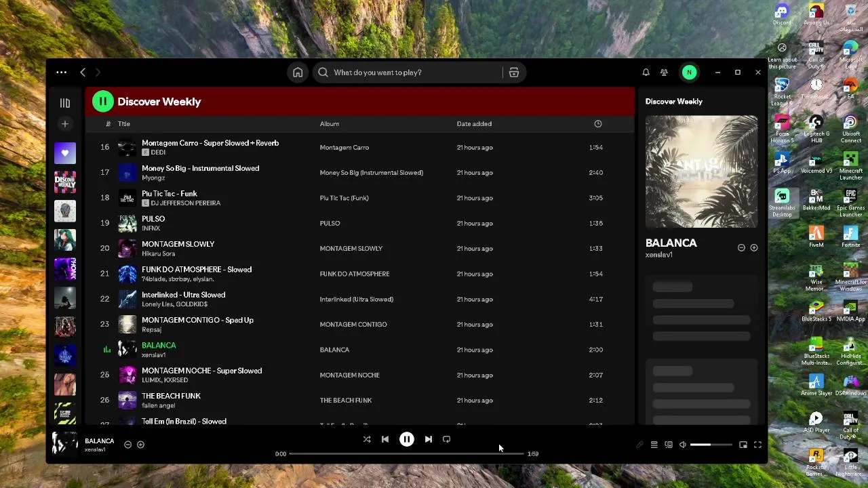868x488 pixels.
Task: Open Streamlabs Desktop shortcut
Action: tap(782, 201)
